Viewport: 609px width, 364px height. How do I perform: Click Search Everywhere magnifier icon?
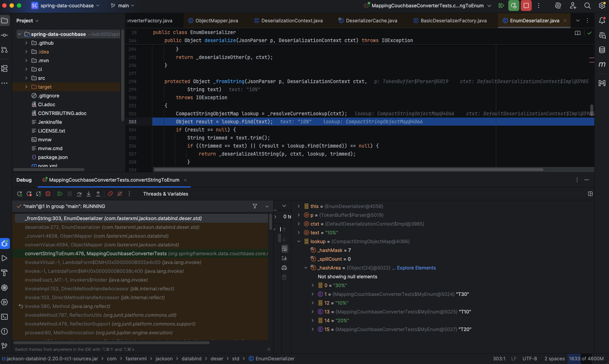pos(587,5)
